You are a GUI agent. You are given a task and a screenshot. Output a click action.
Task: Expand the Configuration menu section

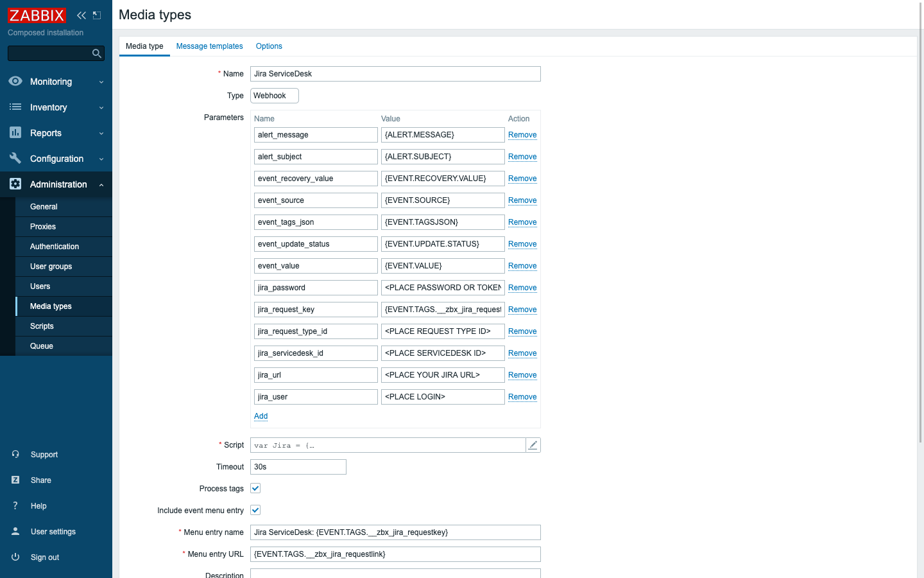(56, 159)
